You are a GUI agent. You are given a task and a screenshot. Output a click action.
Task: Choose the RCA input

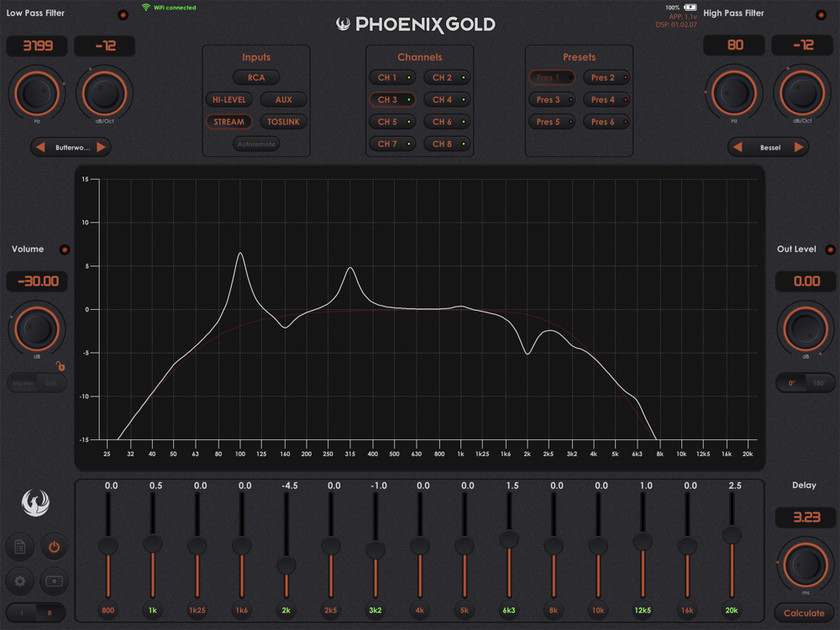(256, 77)
